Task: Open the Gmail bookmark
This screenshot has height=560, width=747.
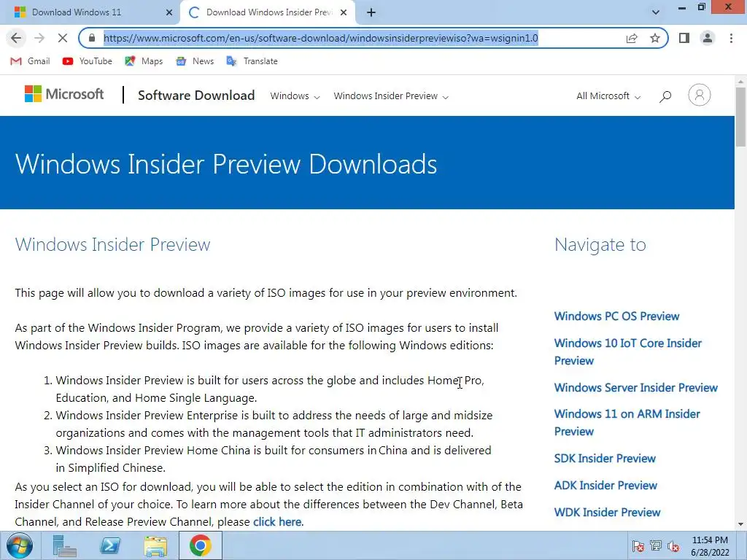Action: pyautogui.click(x=31, y=61)
